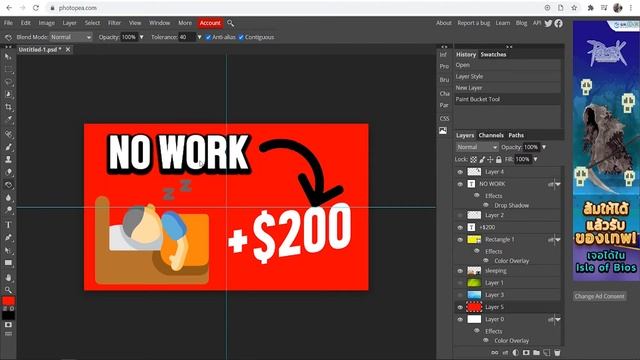Open the Opacity arrow in options bar

(x=142, y=37)
